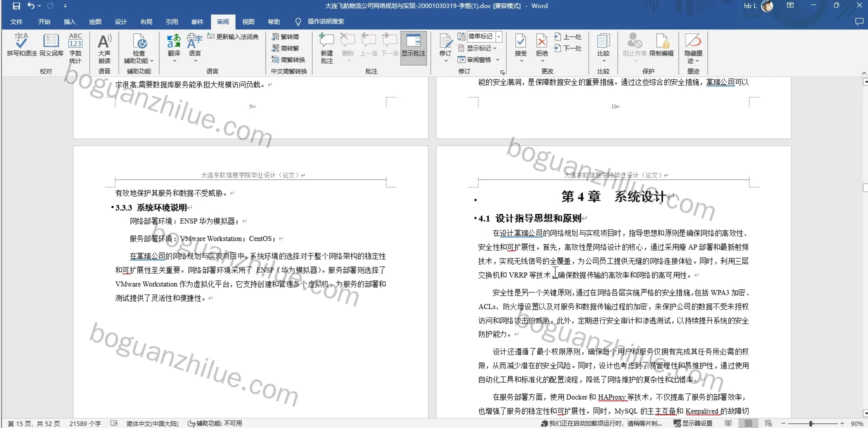Jump to next change 下一处

tap(568, 48)
